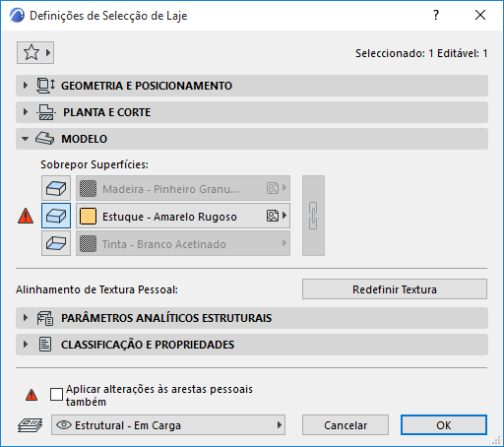Enable Aplicar alterações às arestas pessoais
Screen dimensions: 504x447
point(56,394)
